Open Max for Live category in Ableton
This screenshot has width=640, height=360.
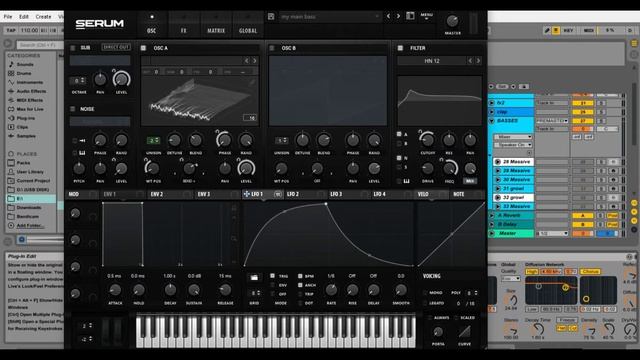(x=30, y=109)
